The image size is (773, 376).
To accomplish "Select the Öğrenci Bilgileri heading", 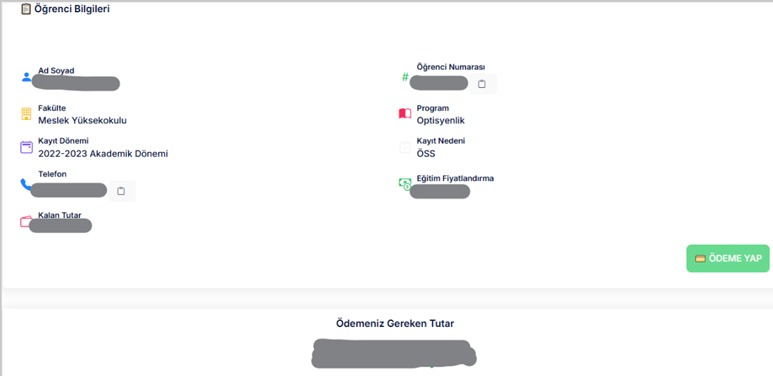I will [72, 9].
